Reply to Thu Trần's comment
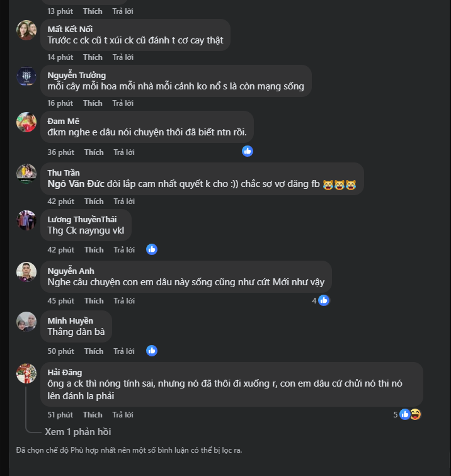 point(124,201)
